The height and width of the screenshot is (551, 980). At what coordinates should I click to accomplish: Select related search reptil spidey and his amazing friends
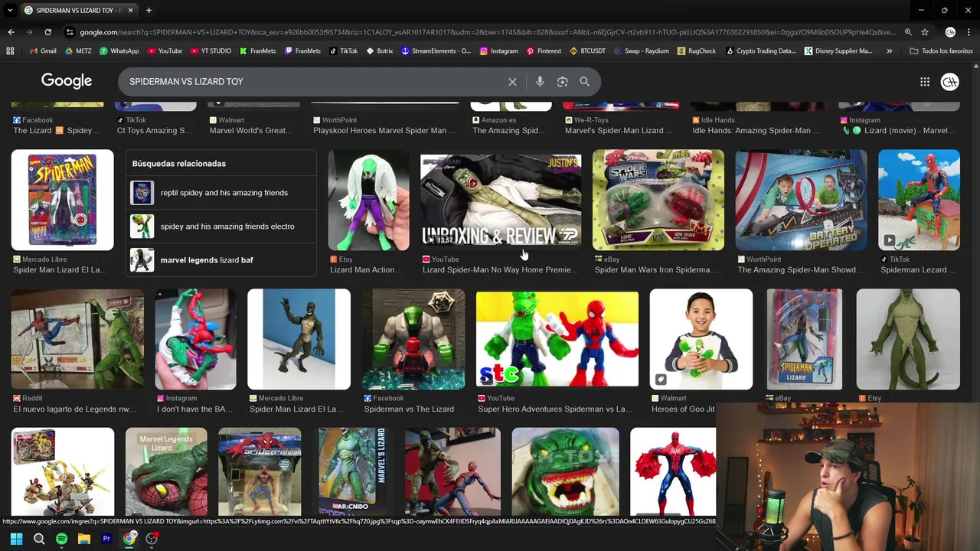[x=220, y=193]
